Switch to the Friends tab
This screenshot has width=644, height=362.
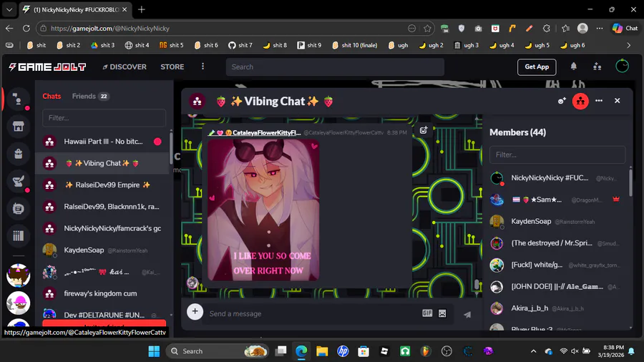[x=90, y=96]
